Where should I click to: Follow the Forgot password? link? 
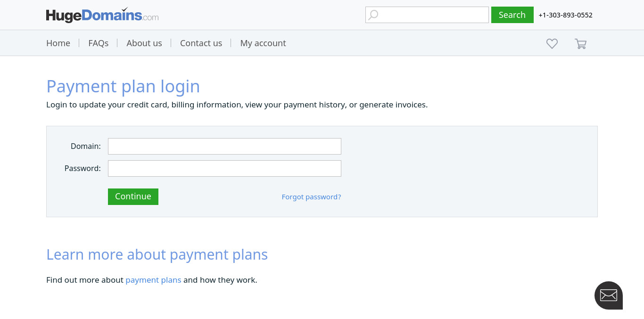point(311,197)
